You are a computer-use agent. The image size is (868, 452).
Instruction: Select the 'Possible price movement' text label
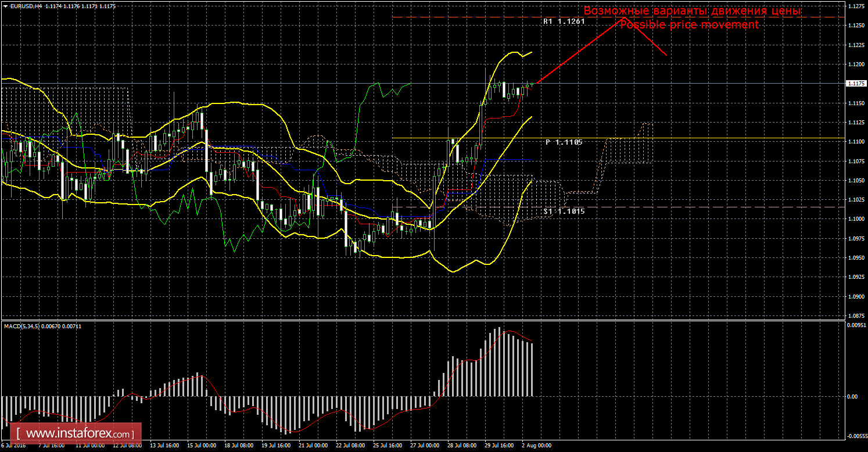[689, 25]
